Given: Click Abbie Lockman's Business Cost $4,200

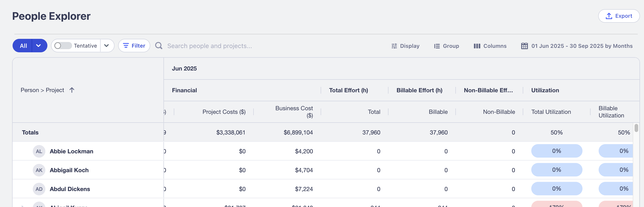Looking at the screenshot, I should pyautogui.click(x=304, y=151).
